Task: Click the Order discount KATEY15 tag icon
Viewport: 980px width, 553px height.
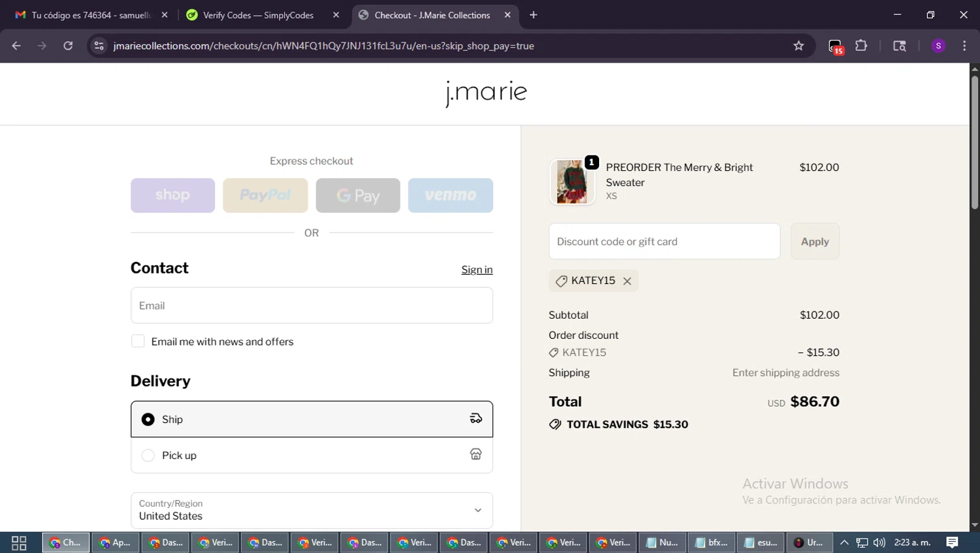Action: 553,353
